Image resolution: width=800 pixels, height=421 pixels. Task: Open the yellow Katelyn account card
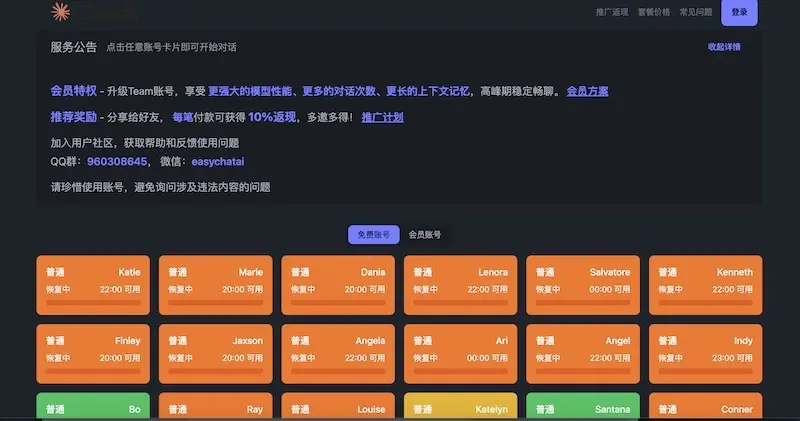point(460,407)
